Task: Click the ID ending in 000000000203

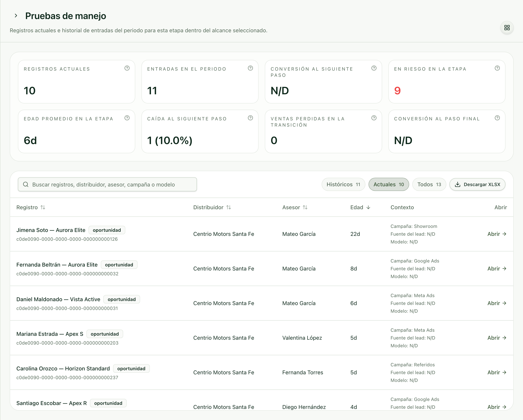Action: tap(68, 343)
